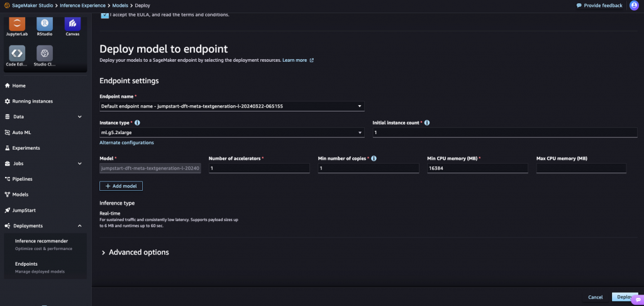Click the Auto ML icon in sidebar
Screen dimensions: 644x306
pyautogui.click(x=7, y=132)
